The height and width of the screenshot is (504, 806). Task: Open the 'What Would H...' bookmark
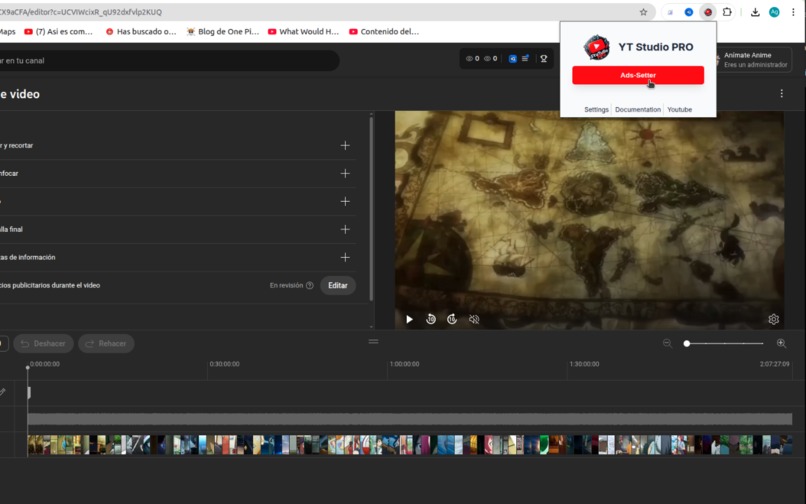pos(303,31)
